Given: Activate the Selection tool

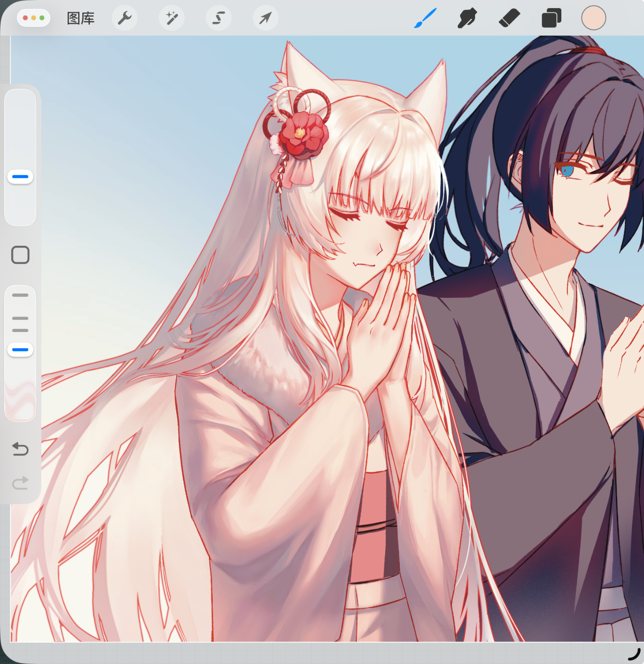Looking at the screenshot, I should [218, 18].
